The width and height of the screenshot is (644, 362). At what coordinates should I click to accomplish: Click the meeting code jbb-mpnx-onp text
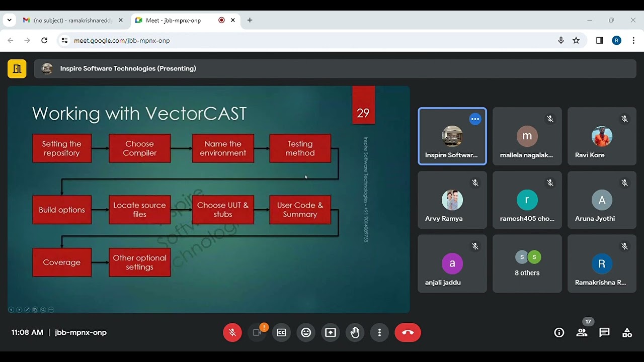coord(80,332)
